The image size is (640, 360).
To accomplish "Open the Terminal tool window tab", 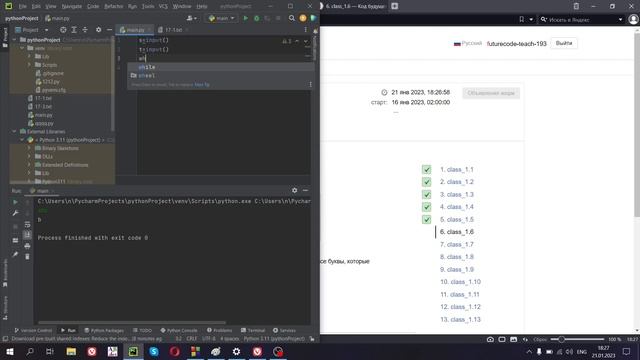I will (253, 330).
